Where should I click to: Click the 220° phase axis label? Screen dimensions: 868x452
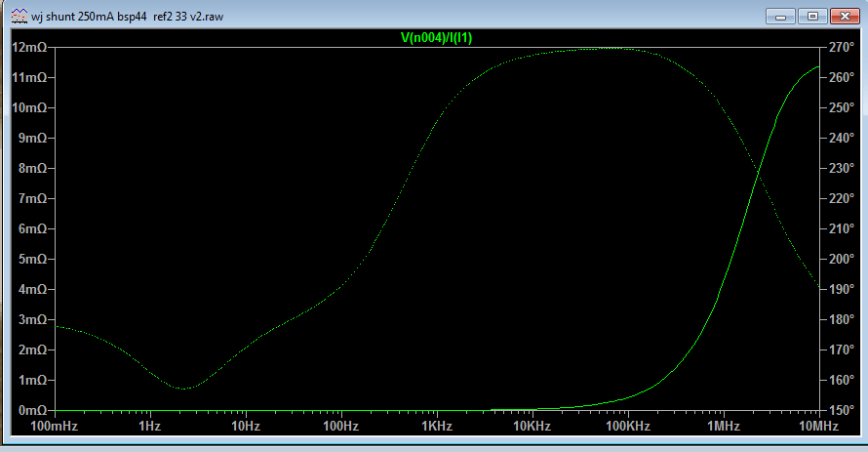842,198
